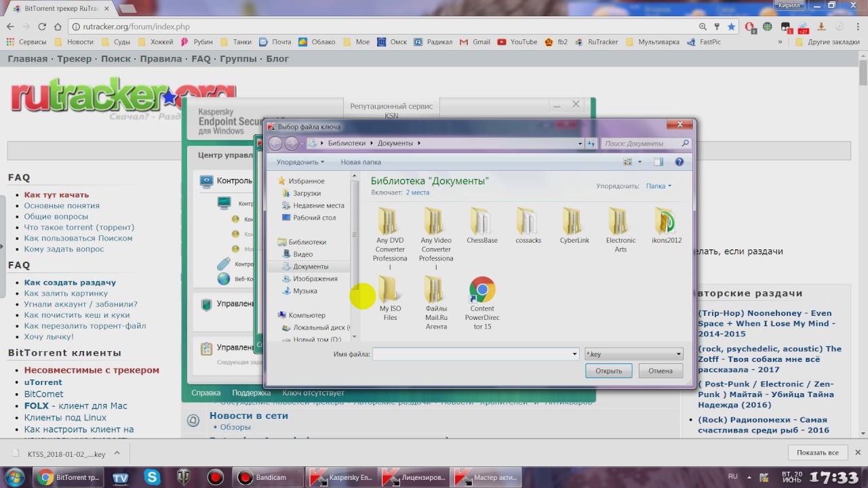Open the Any Video Converter Professional folder
The width and height of the screenshot is (868, 488).
(436, 237)
